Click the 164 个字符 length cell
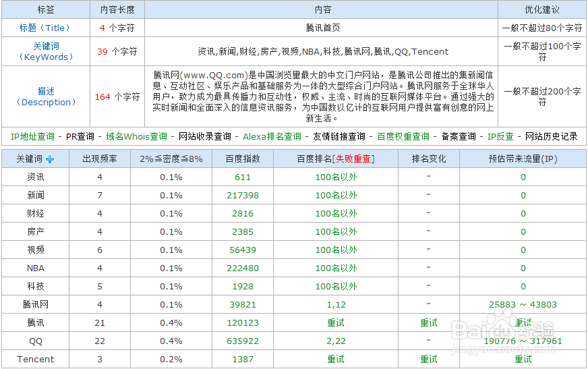The image size is (588, 369). pyautogui.click(x=117, y=96)
